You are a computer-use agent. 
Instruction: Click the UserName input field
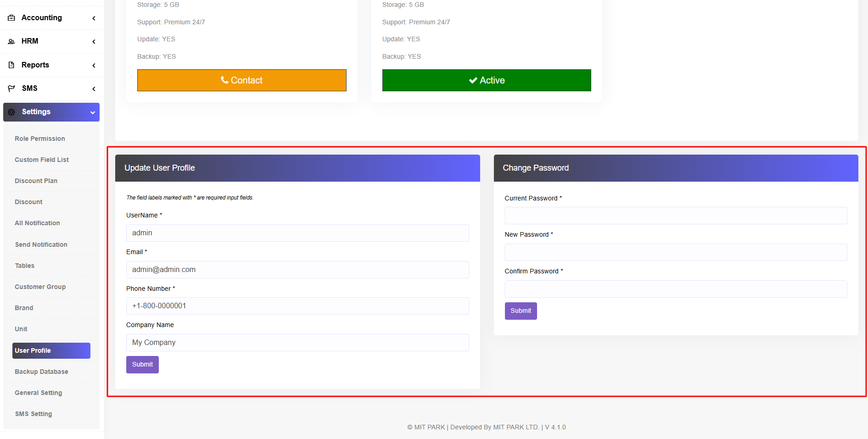(297, 233)
